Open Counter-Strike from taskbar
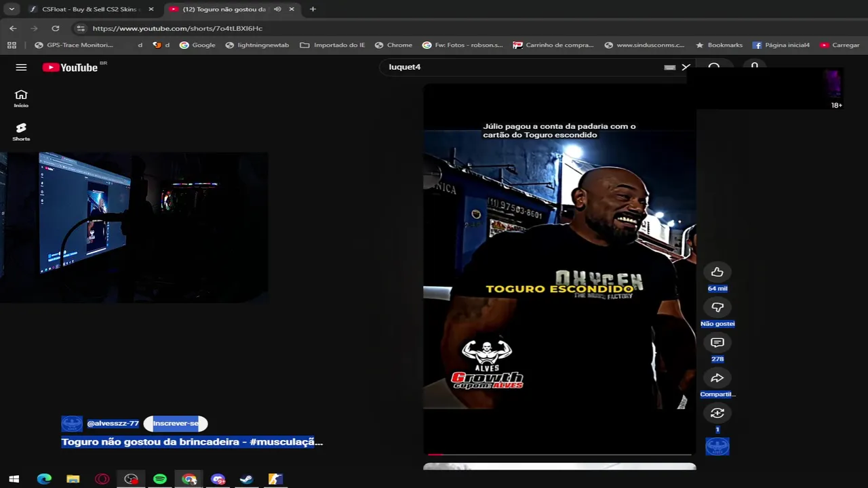Screen dimensions: 868x488 point(275,479)
